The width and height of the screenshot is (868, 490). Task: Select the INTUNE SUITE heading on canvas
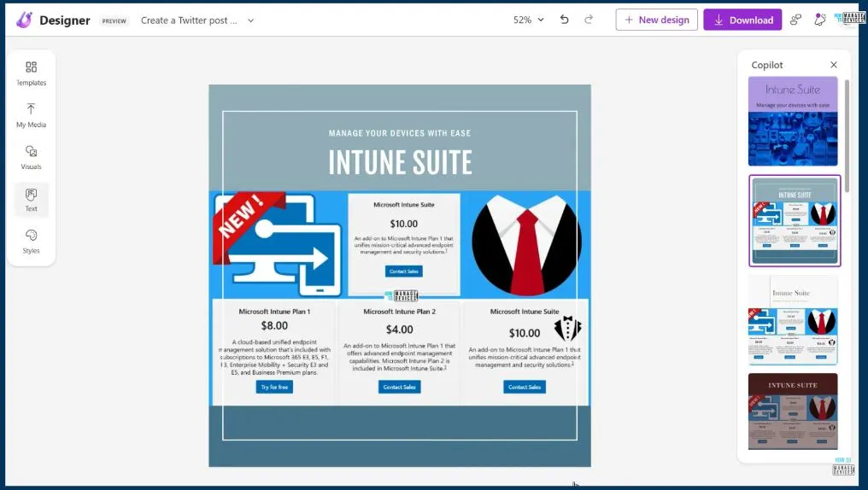(400, 162)
